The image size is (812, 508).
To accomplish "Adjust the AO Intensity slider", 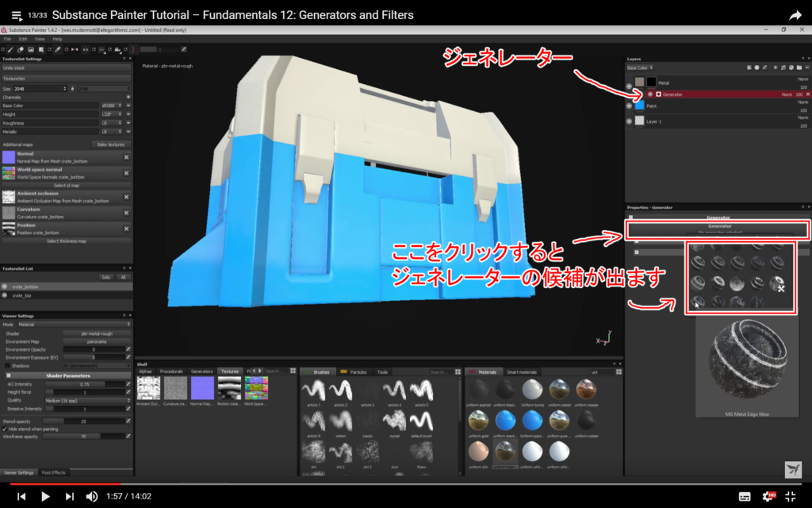I will 84,384.
